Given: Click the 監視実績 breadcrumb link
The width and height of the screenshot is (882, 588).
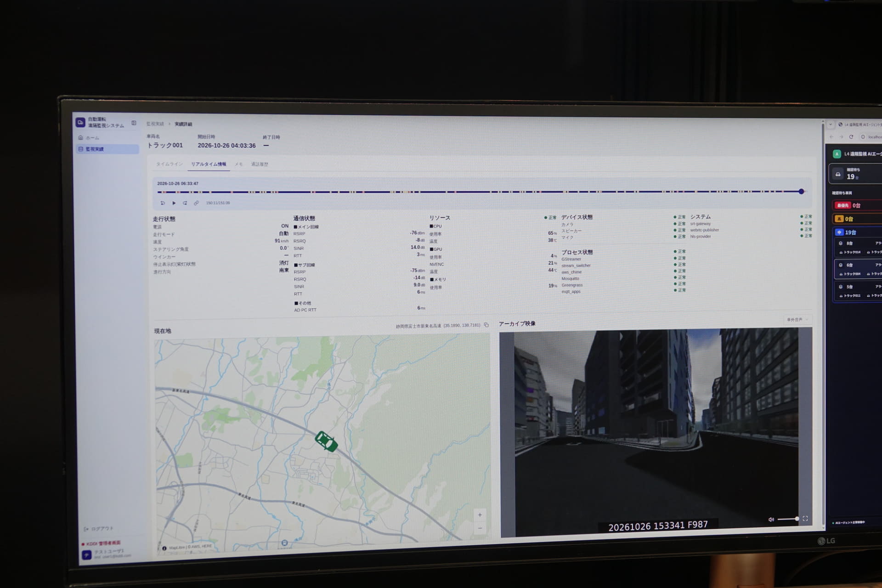Looking at the screenshot, I should [155, 124].
